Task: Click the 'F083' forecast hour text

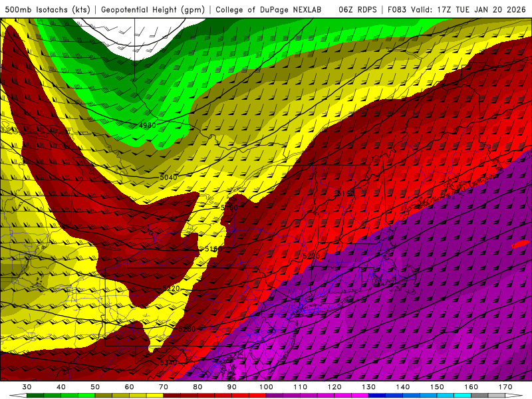Action: tap(396, 9)
